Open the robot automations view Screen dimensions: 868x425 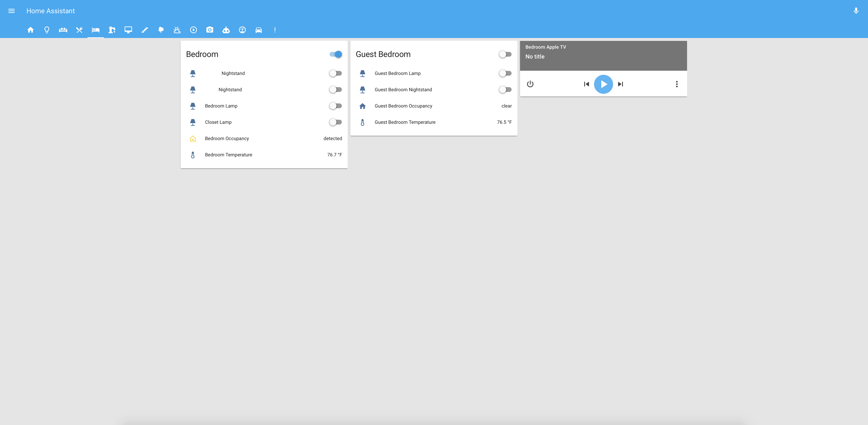pos(226,30)
